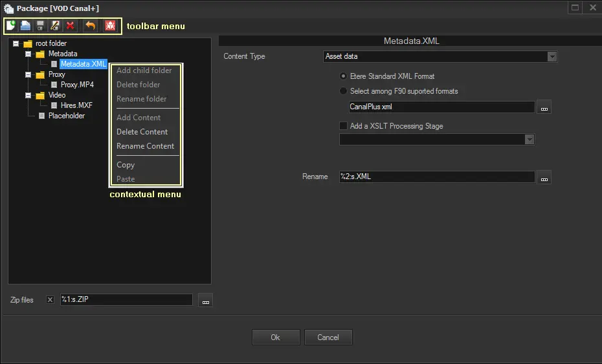
Task: Click the red bug debug icon
Action: 110,26
